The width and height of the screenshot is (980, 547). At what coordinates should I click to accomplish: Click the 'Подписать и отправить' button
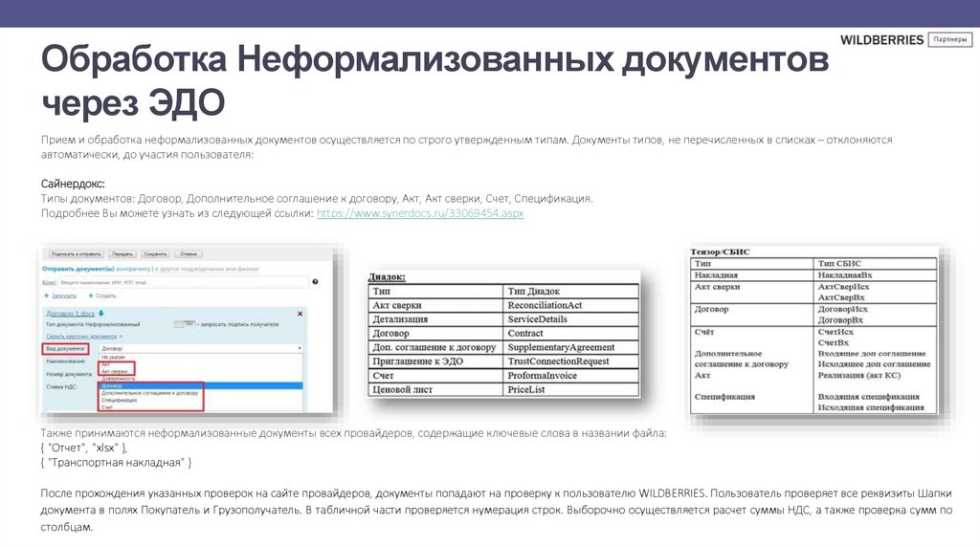[77, 254]
